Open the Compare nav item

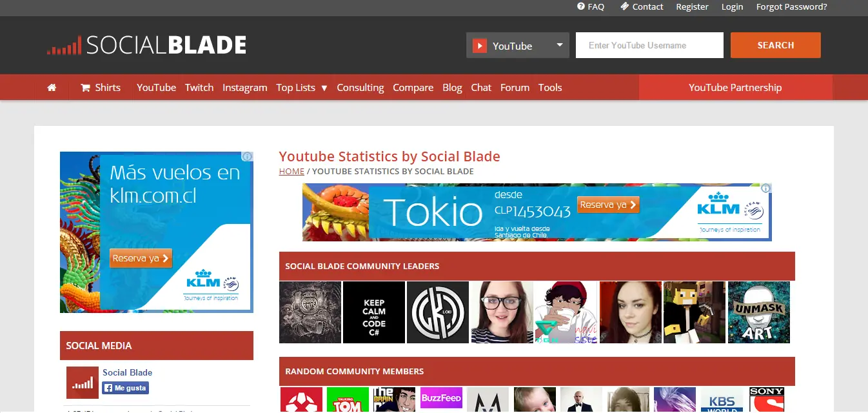point(413,88)
